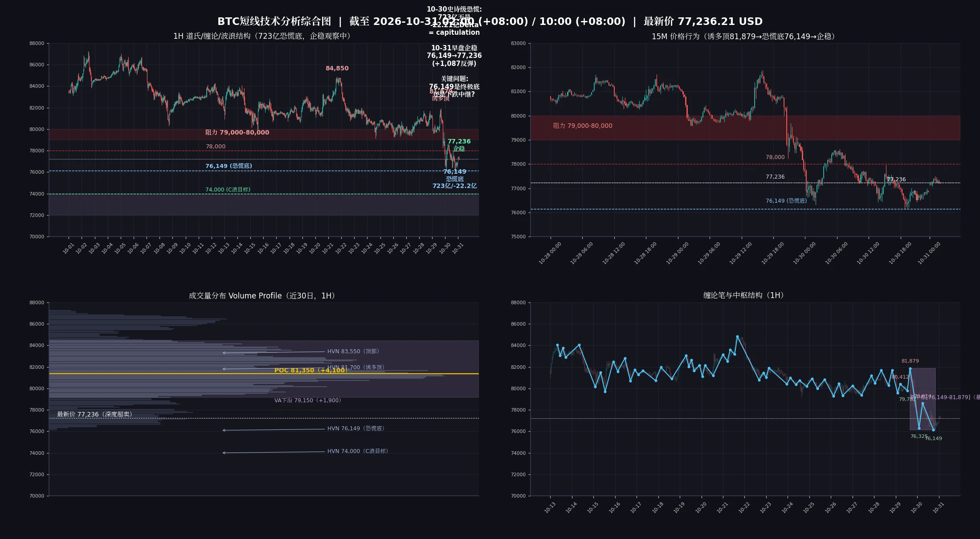Viewport: 980px width, 539px height.
Task: Click the HVN 76,149 (恐慌底) annotation
Action: click(x=357, y=429)
